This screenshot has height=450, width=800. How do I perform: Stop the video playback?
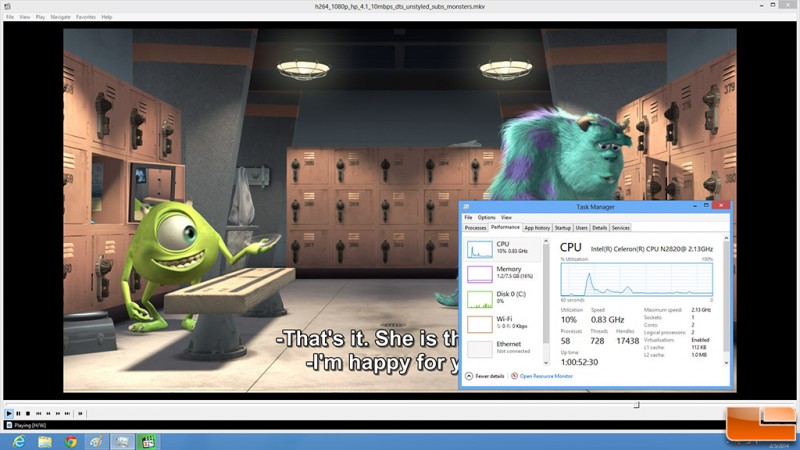point(28,414)
